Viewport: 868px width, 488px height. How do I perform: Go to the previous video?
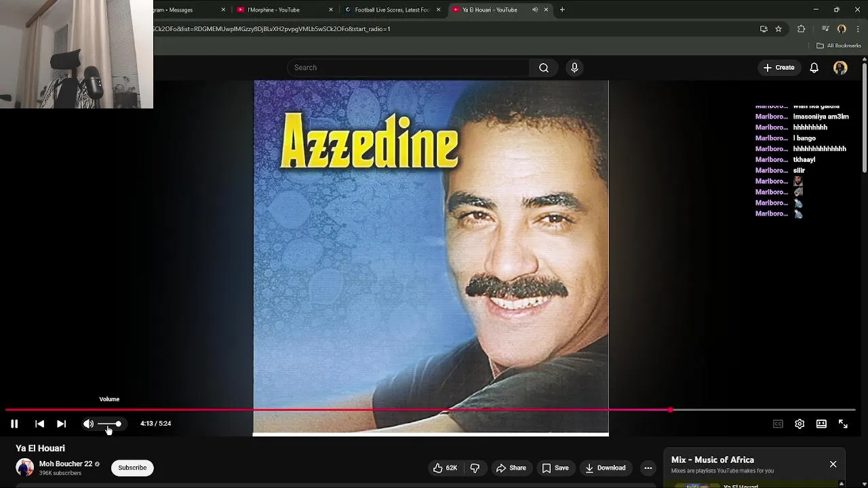tap(39, 424)
